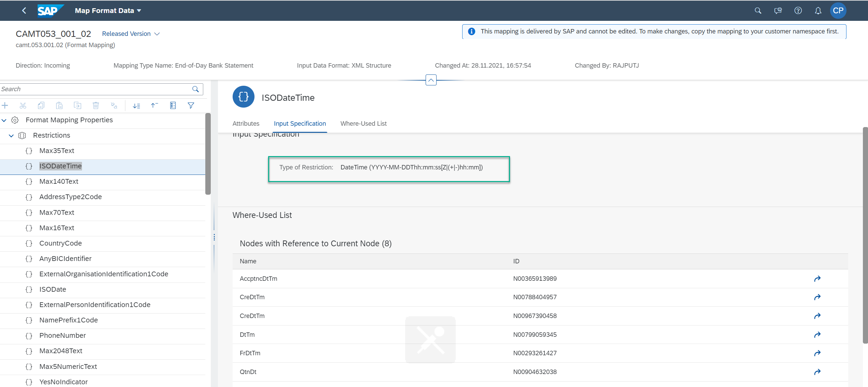This screenshot has width=868, height=387.
Task: Select Max16Text in the tree
Action: point(102,228)
